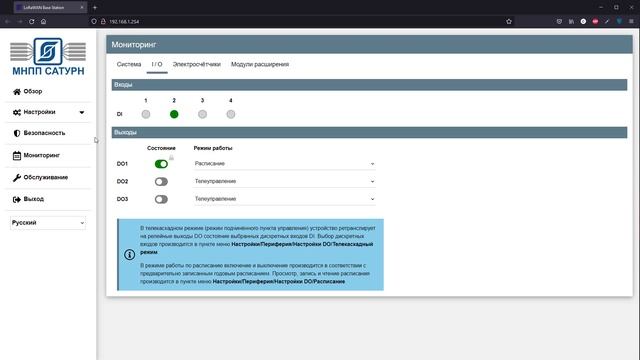Click the МНПП САТУРН logo
The image size is (640, 360).
48,57
